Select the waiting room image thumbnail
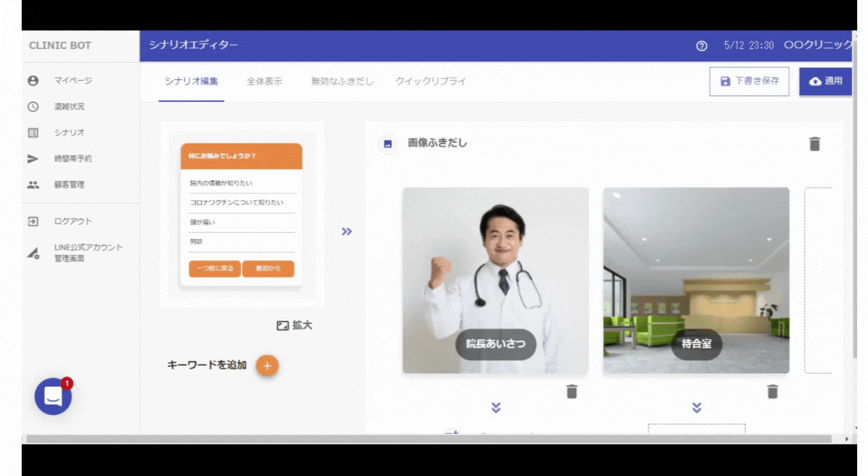 pos(696,280)
